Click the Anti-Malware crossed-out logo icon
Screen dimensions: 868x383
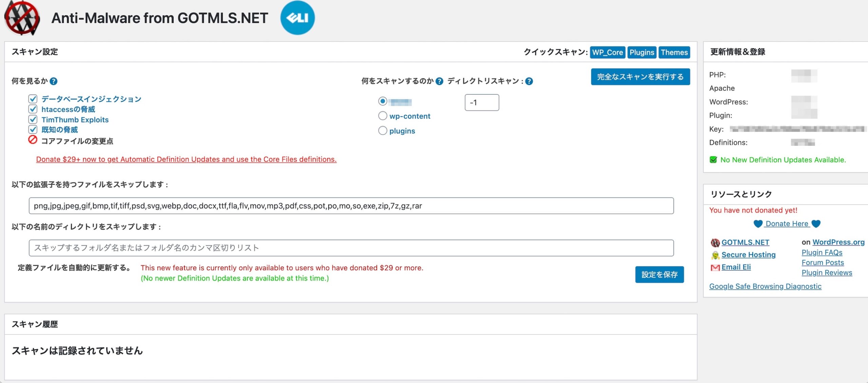click(x=22, y=18)
